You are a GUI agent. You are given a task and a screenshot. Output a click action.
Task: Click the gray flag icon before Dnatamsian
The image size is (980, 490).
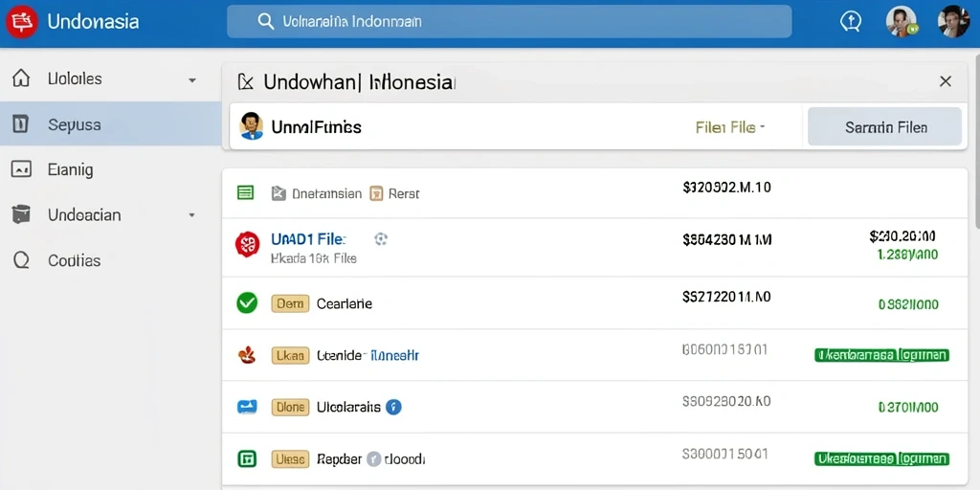[278, 193]
